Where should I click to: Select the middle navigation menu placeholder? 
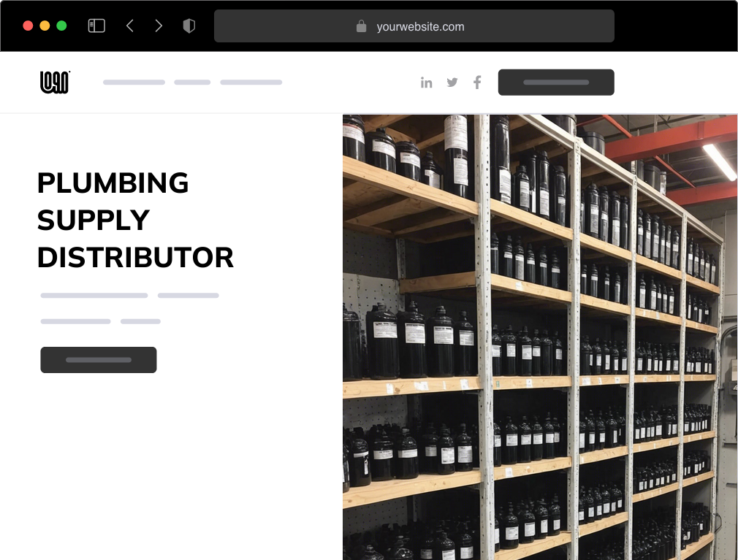pyautogui.click(x=192, y=83)
